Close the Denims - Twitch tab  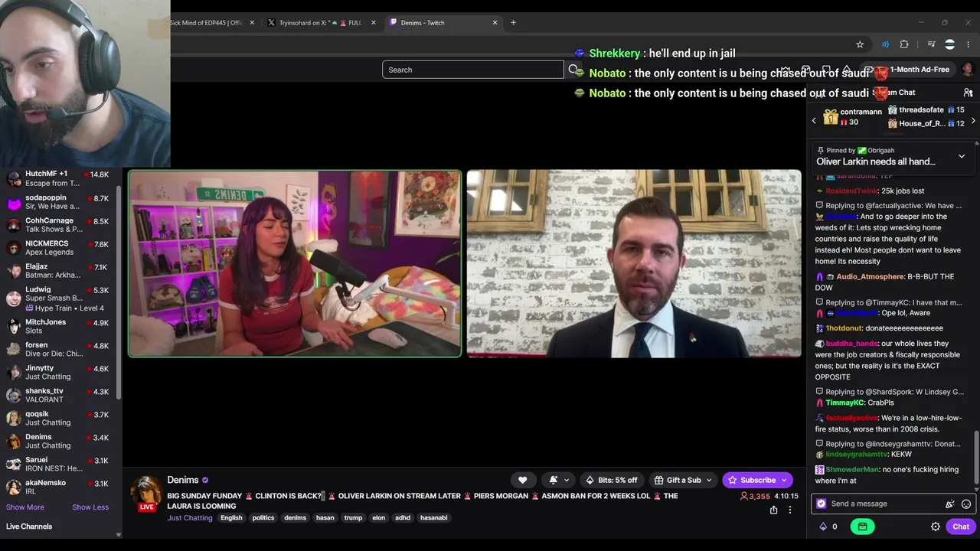tap(495, 23)
